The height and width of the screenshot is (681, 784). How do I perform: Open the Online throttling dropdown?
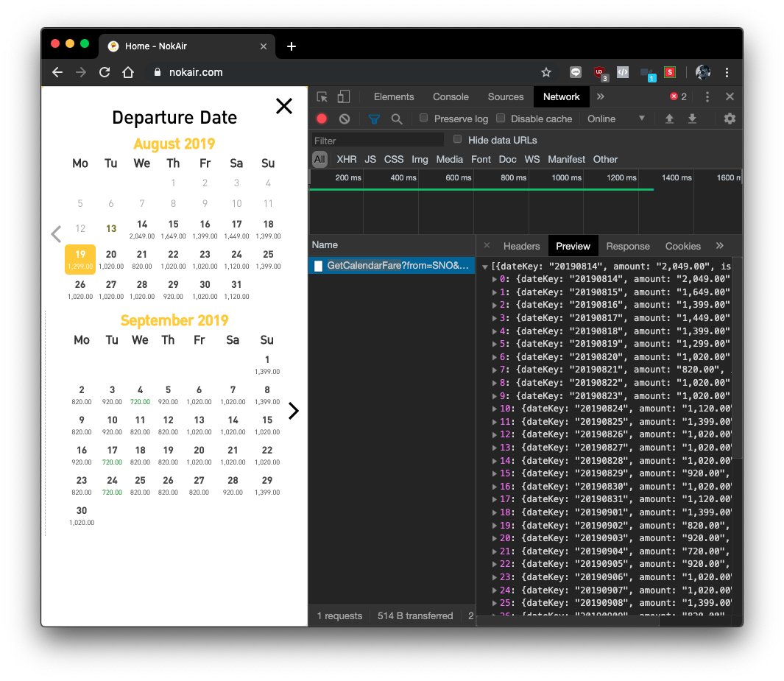click(616, 119)
